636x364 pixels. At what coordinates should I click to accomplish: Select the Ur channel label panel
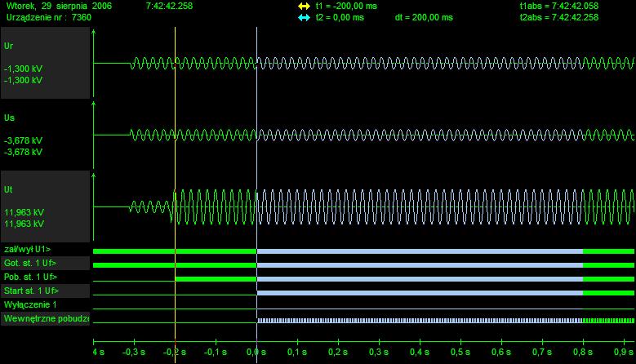45,63
